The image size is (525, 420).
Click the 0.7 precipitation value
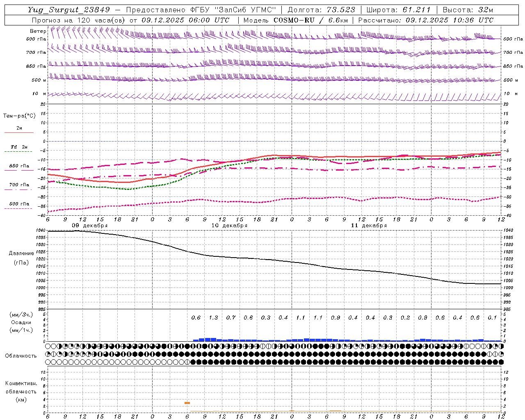(231, 318)
